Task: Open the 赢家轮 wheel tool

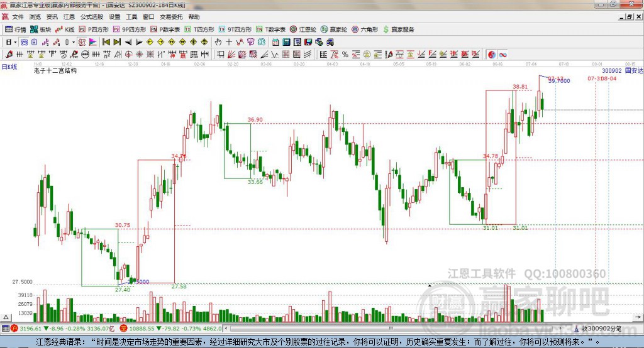Action: point(334,30)
